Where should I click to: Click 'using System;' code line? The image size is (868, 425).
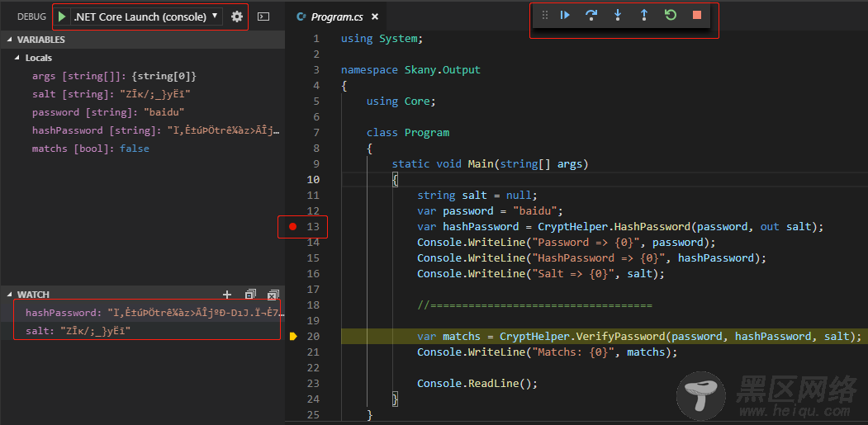point(382,39)
